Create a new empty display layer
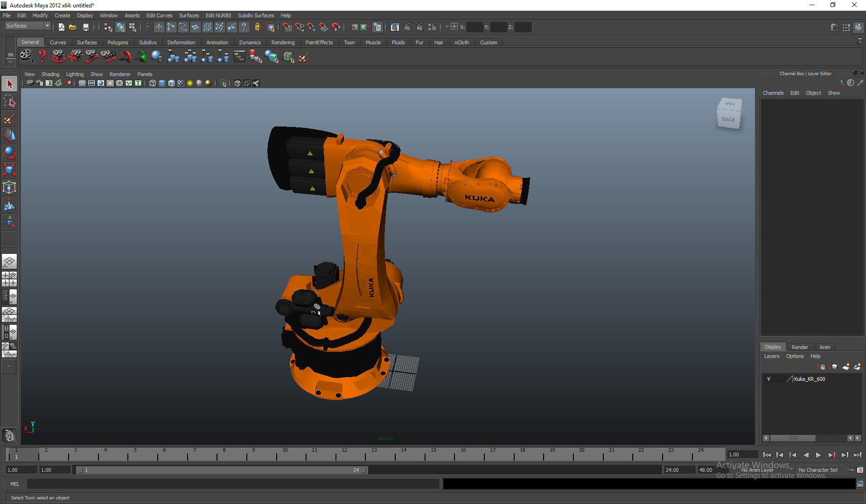866x504 pixels. pyautogui.click(x=845, y=367)
